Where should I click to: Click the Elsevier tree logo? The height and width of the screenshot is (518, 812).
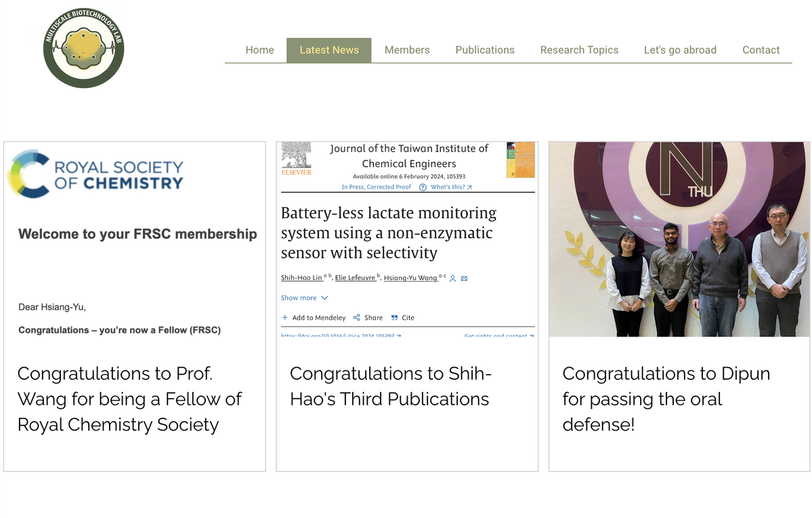[x=297, y=156]
